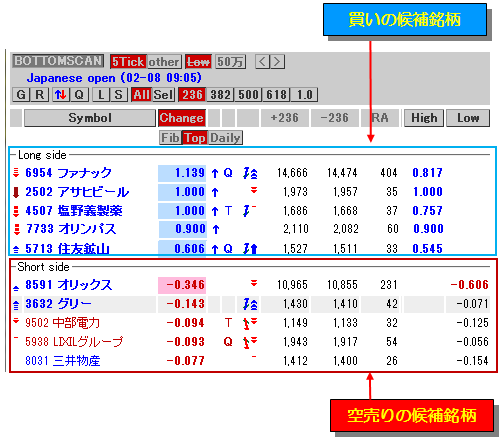
Task: Click the T marker in 塩野義製薬 row
Action: [x=228, y=211]
